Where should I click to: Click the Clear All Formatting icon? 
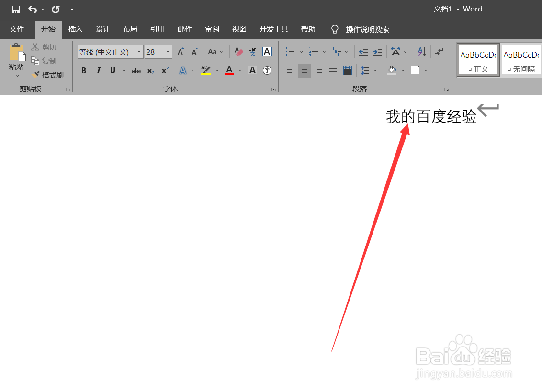coord(238,52)
